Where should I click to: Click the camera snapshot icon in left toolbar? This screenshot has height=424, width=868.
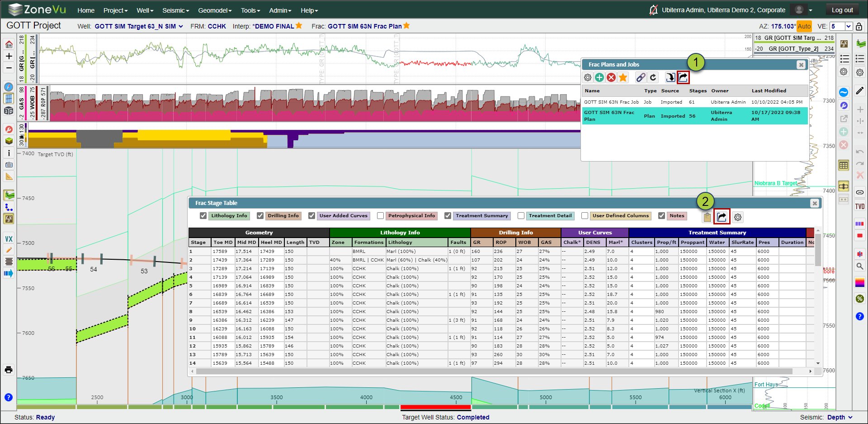(x=9, y=165)
